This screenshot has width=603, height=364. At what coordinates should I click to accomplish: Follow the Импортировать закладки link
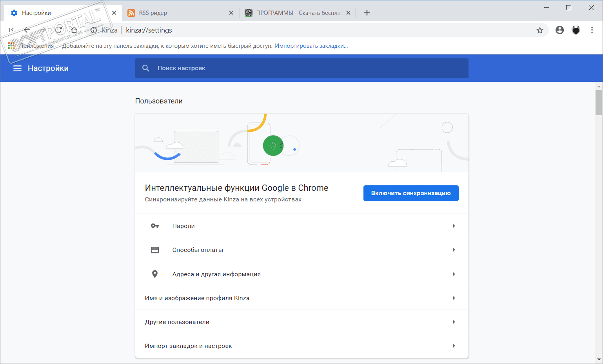pyautogui.click(x=311, y=46)
